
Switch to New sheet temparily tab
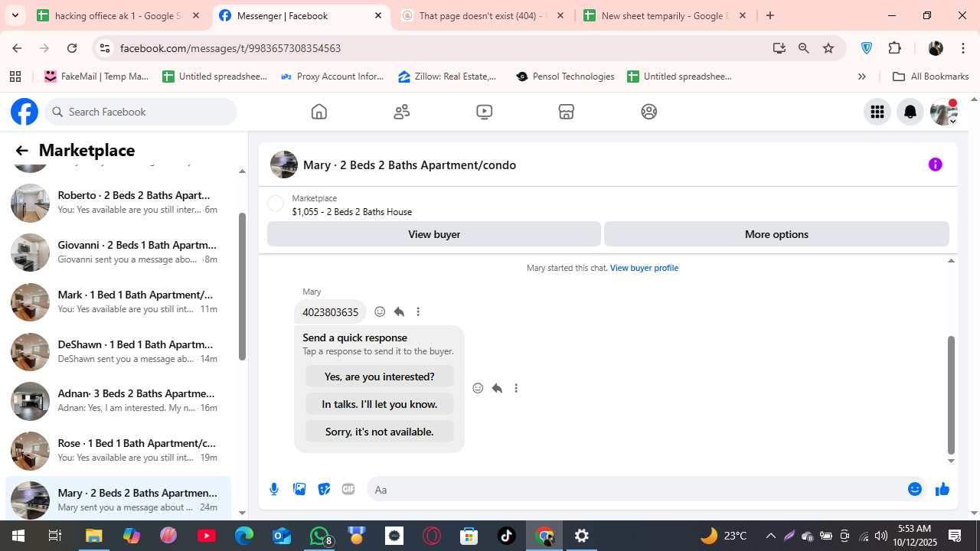665,15
